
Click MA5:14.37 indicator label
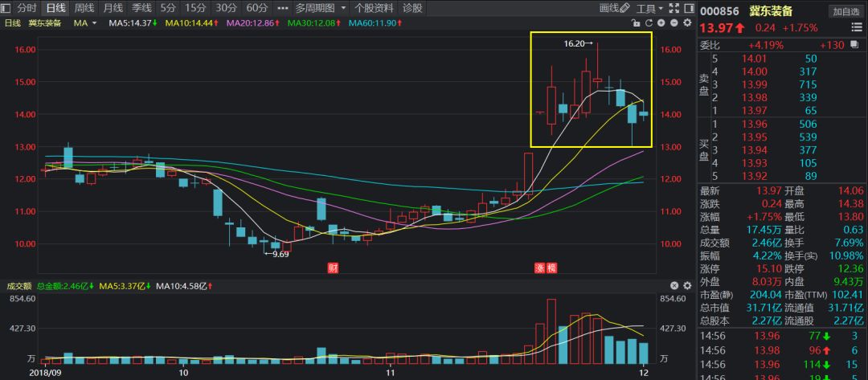click(x=133, y=22)
